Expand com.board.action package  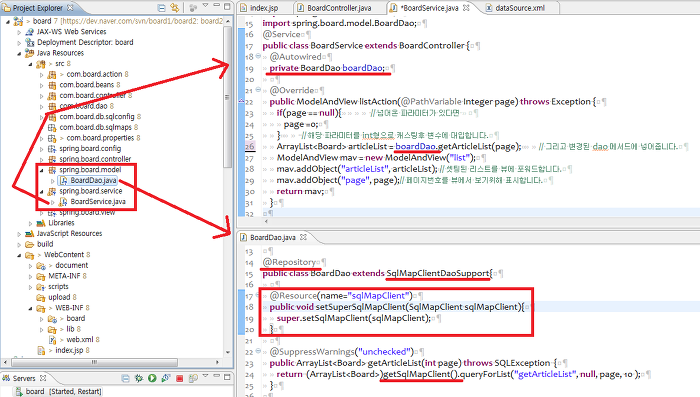coord(42,75)
